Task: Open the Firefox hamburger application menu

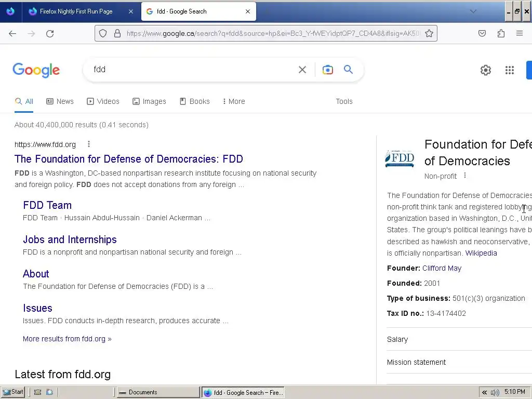Action: point(520,33)
